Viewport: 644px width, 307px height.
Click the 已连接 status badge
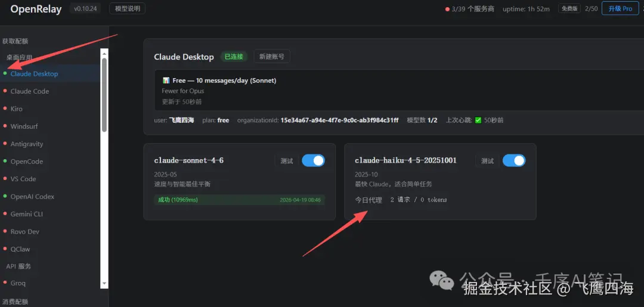234,57
